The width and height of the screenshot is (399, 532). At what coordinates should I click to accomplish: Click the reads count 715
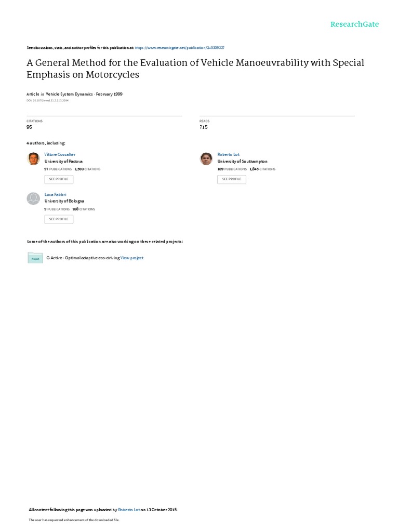204,127
